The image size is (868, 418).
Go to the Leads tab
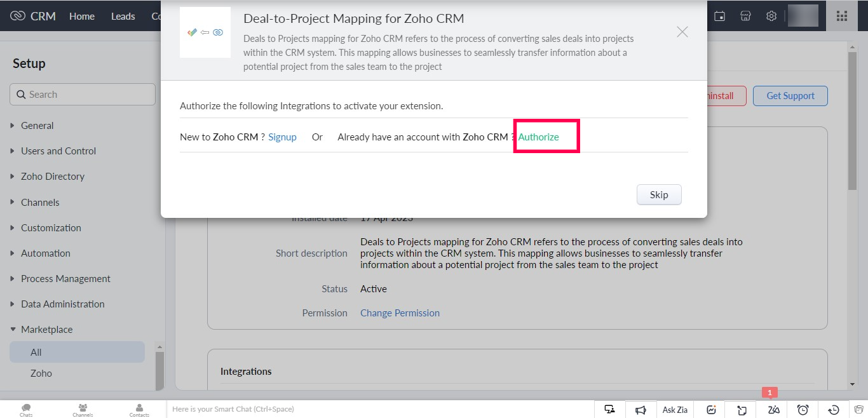tap(123, 16)
